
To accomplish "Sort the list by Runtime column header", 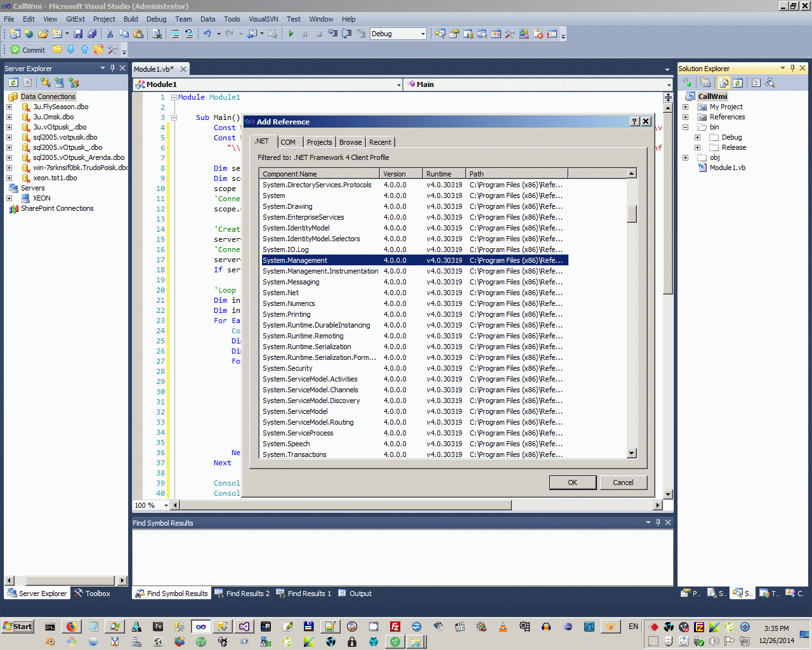I will (x=445, y=173).
